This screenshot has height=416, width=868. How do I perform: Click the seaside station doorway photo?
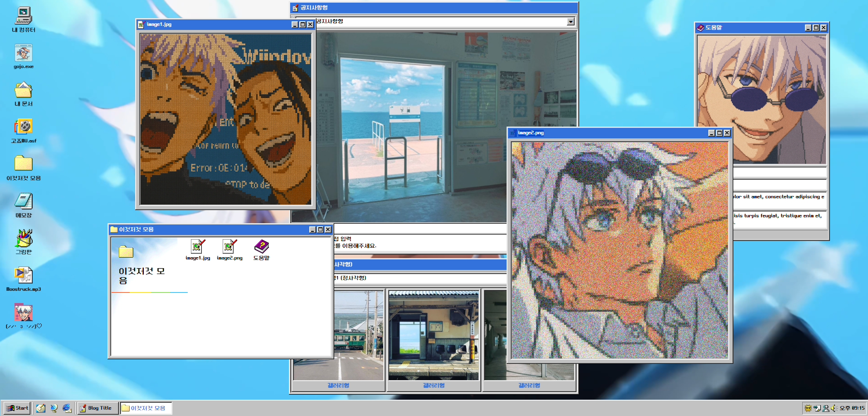410,127
